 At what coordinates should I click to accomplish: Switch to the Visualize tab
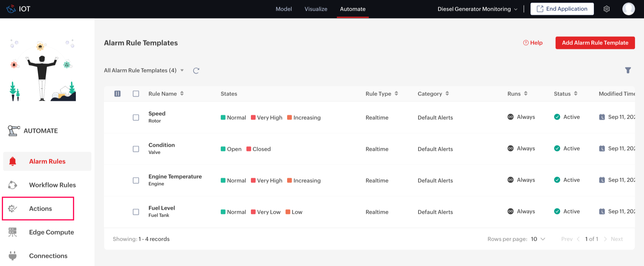[x=316, y=9]
